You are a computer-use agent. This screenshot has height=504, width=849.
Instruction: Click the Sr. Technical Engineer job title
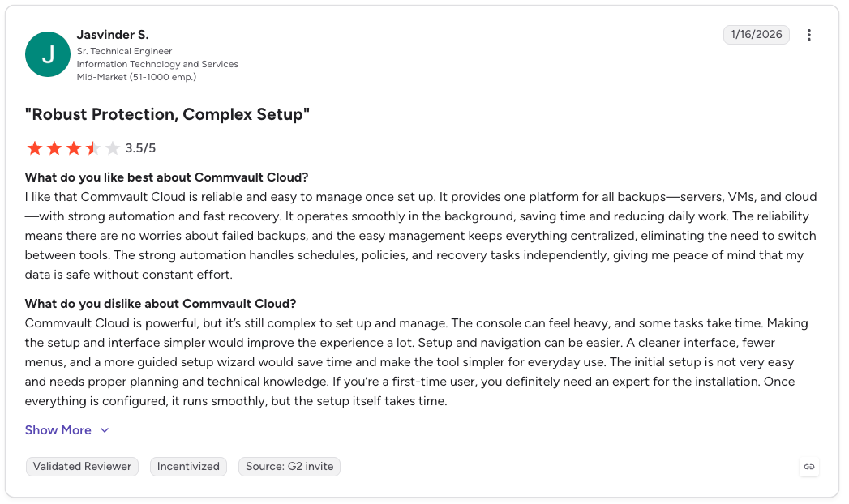point(124,51)
